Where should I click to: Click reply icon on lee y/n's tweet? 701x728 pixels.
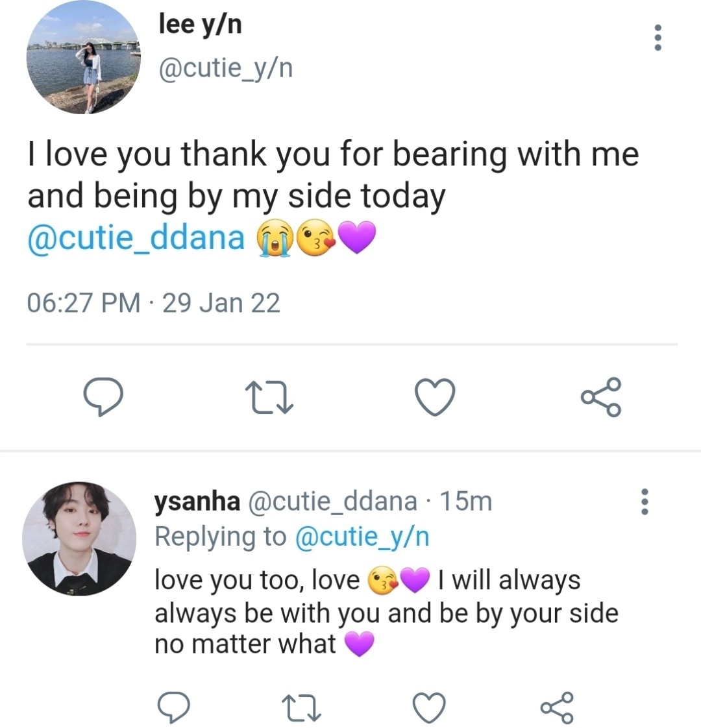click(x=103, y=397)
